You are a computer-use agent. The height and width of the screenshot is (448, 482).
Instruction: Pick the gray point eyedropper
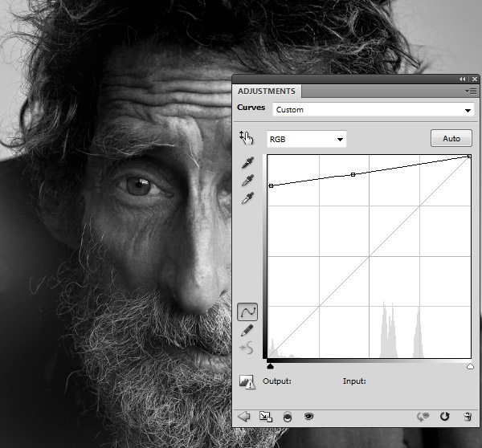(247, 180)
